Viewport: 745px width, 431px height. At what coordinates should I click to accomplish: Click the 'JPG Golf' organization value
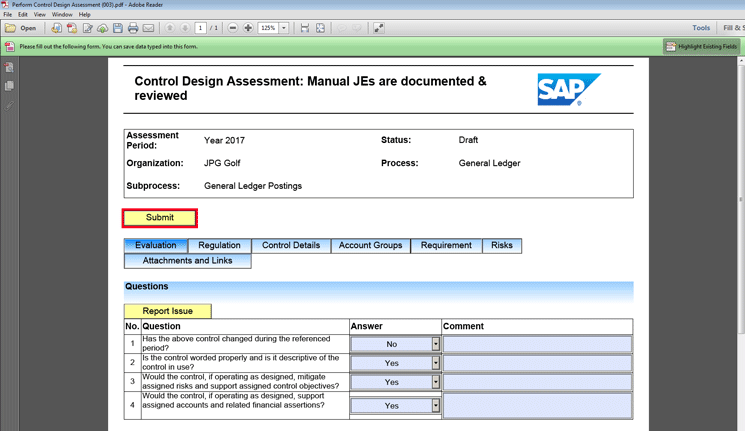(222, 163)
